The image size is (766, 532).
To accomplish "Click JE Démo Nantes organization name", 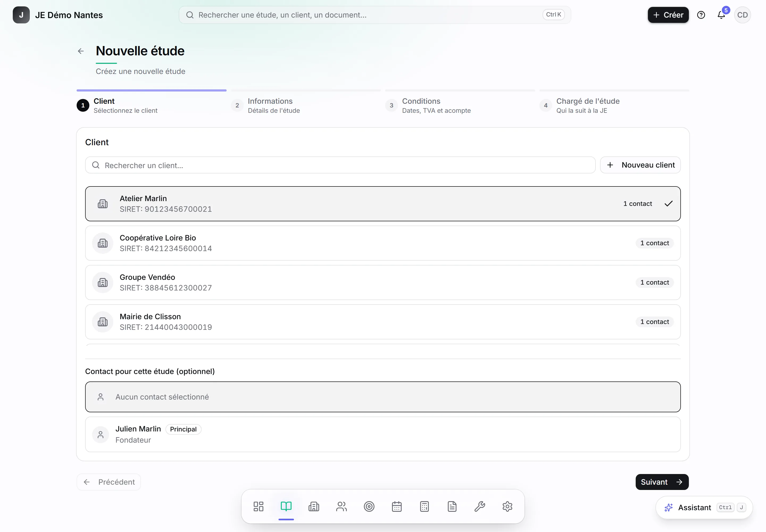I will 69,15.
